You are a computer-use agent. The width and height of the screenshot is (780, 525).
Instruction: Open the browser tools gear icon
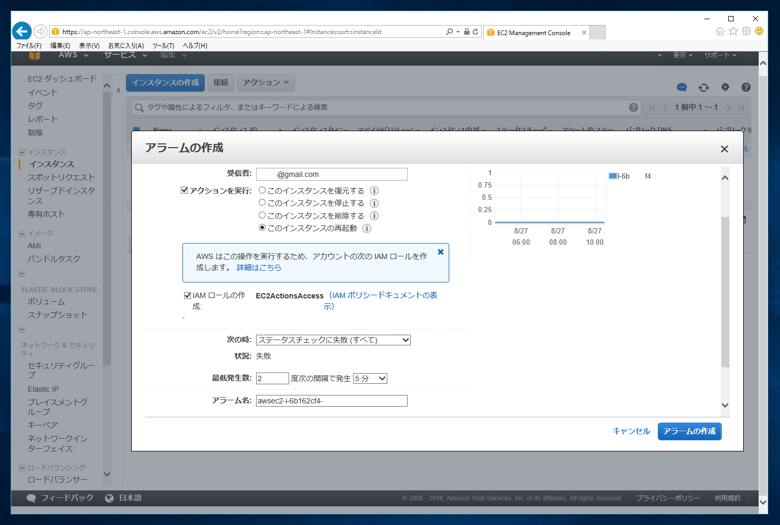pyautogui.click(x=746, y=31)
